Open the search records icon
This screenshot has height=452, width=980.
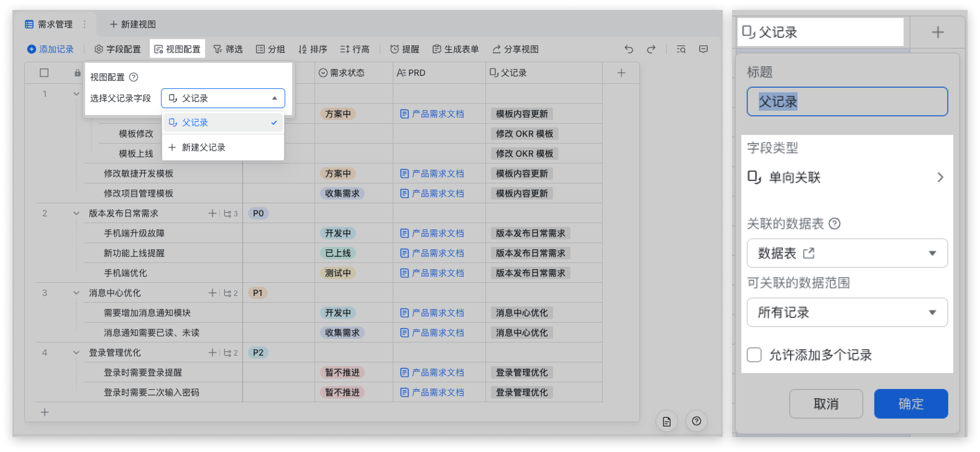point(681,49)
